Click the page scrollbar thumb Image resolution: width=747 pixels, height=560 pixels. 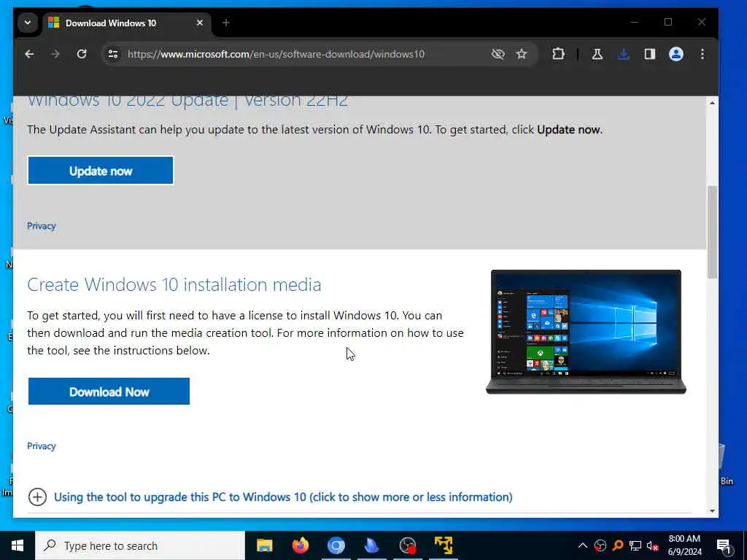pyautogui.click(x=712, y=232)
